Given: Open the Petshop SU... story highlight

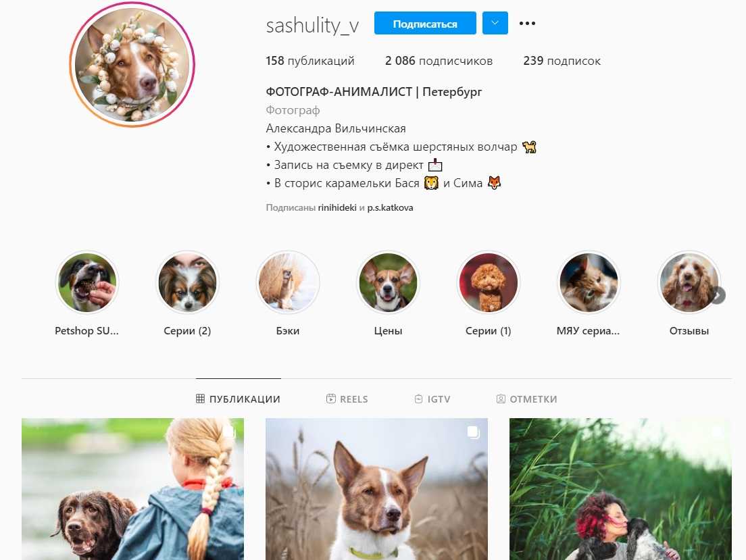Looking at the screenshot, I should click(87, 282).
